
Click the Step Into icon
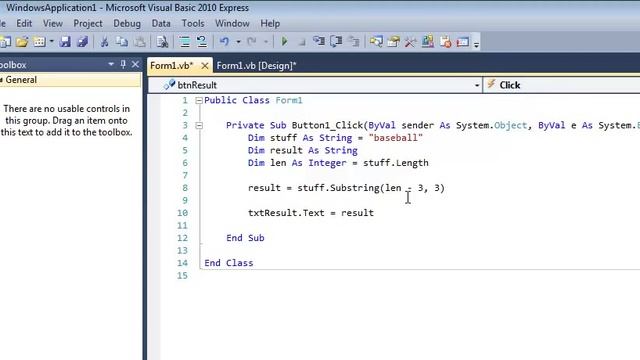pos(319,42)
